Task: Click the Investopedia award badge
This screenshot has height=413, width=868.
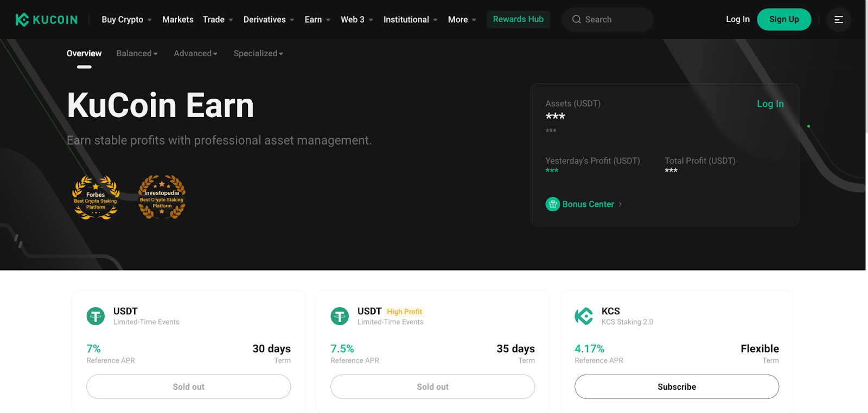Action: tap(162, 197)
